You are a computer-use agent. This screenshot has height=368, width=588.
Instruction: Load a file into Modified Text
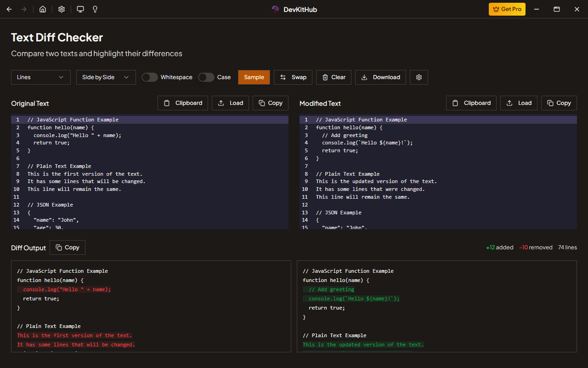[x=519, y=103]
